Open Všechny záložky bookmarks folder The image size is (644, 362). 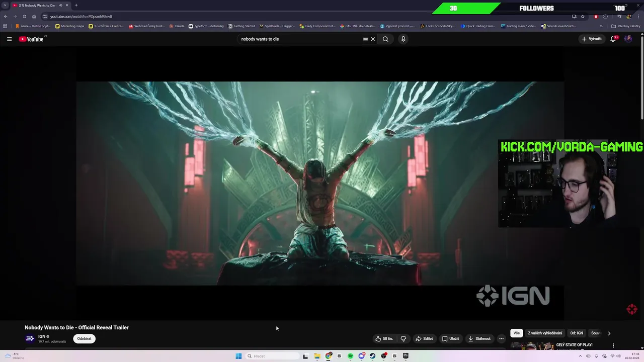click(x=626, y=26)
